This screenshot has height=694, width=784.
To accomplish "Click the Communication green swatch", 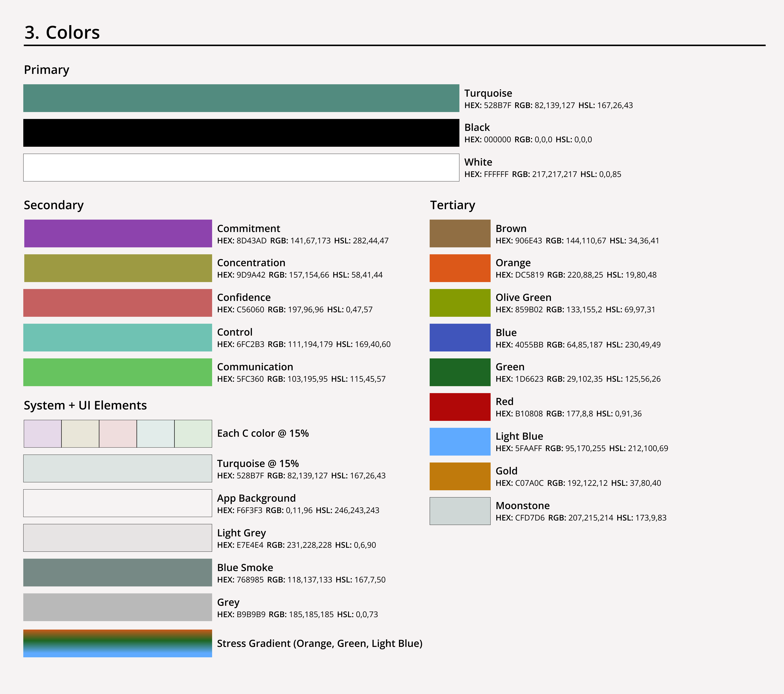I will pos(118,372).
